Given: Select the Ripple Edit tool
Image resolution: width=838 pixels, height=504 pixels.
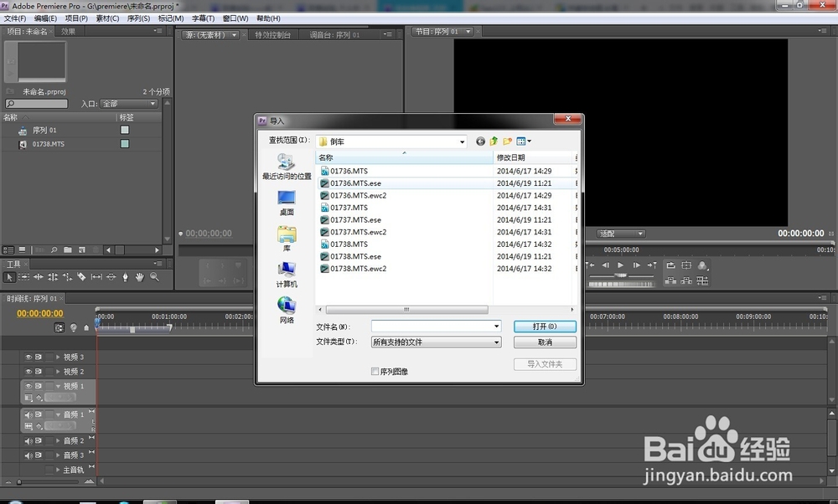Looking at the screenshot, I should [x=39, y=277].
